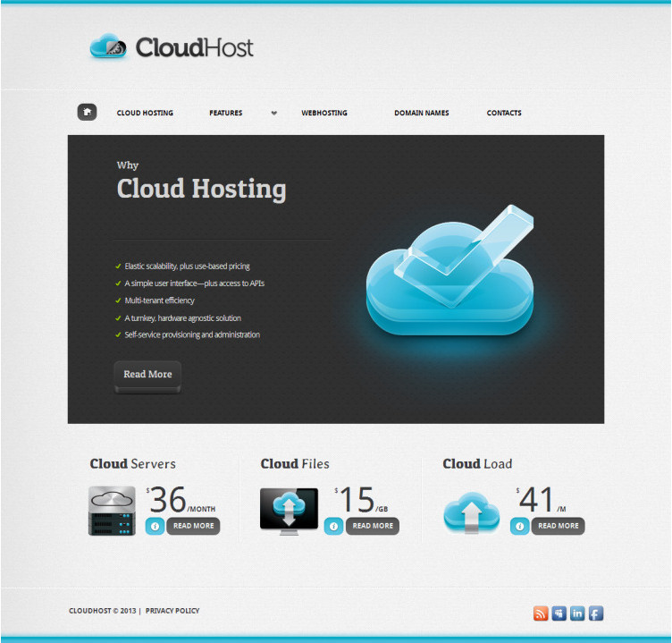Image resolution: width=672 pixels, height=643 pixels.
Task: Open the Contacts menu item
Action: coord(504,113)
